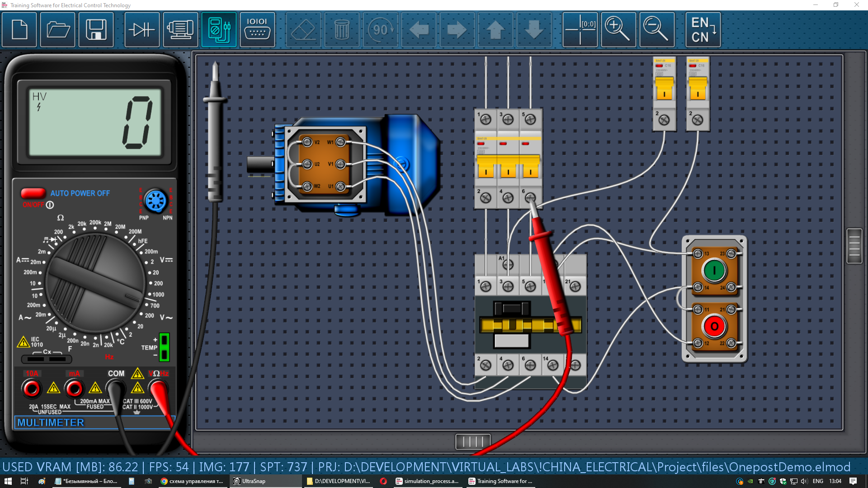Move selection with up arrow

[x=495, y=30]
